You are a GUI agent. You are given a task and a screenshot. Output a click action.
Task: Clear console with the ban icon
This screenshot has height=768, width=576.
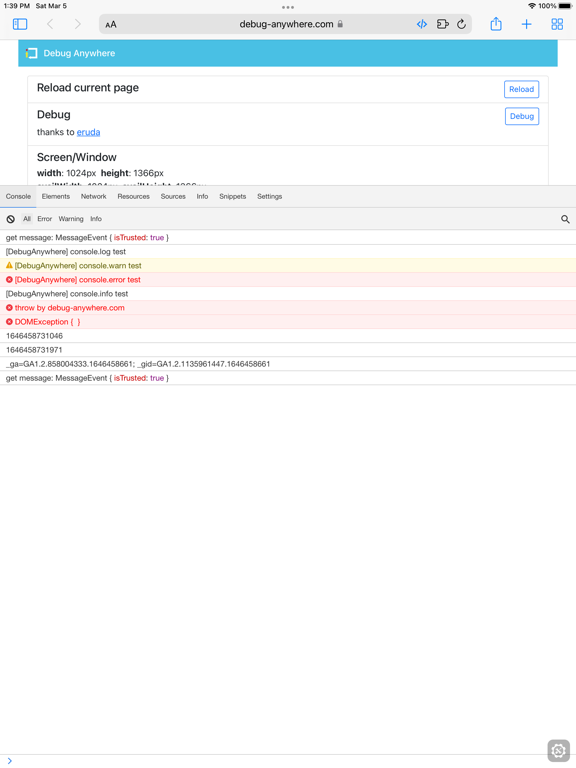click(11, 219)
